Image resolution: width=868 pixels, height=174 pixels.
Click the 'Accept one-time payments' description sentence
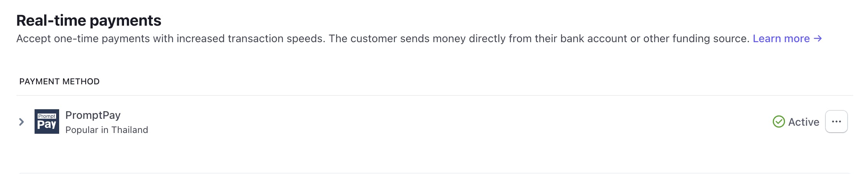pos(170,39)
